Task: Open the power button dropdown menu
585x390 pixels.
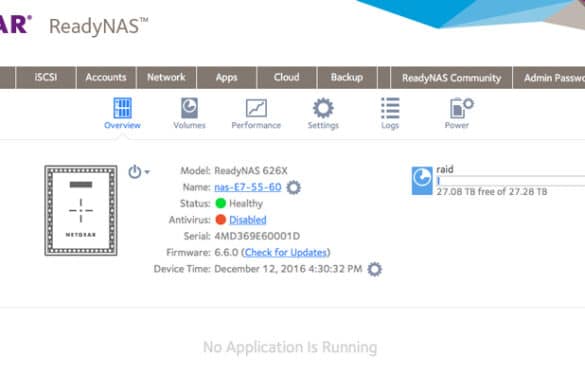Action: point(139,172)
